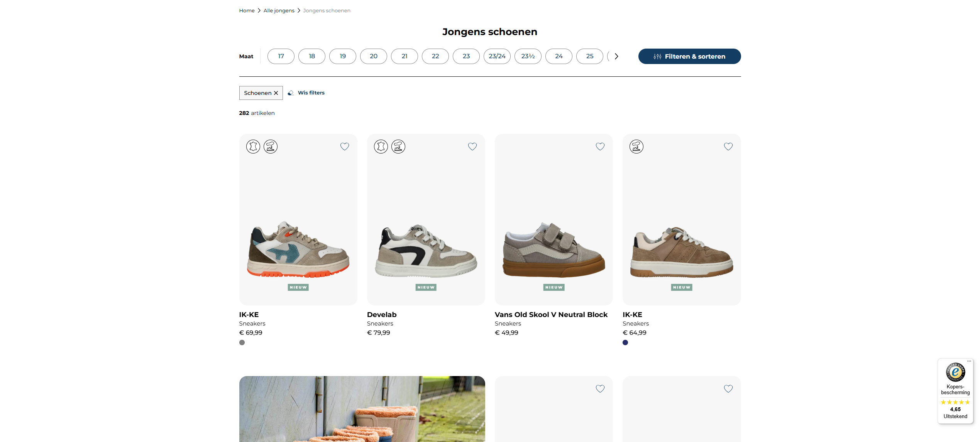Toggle size 23/24 filter
Viewport: 980px width, 442px height.
point(497,56)
